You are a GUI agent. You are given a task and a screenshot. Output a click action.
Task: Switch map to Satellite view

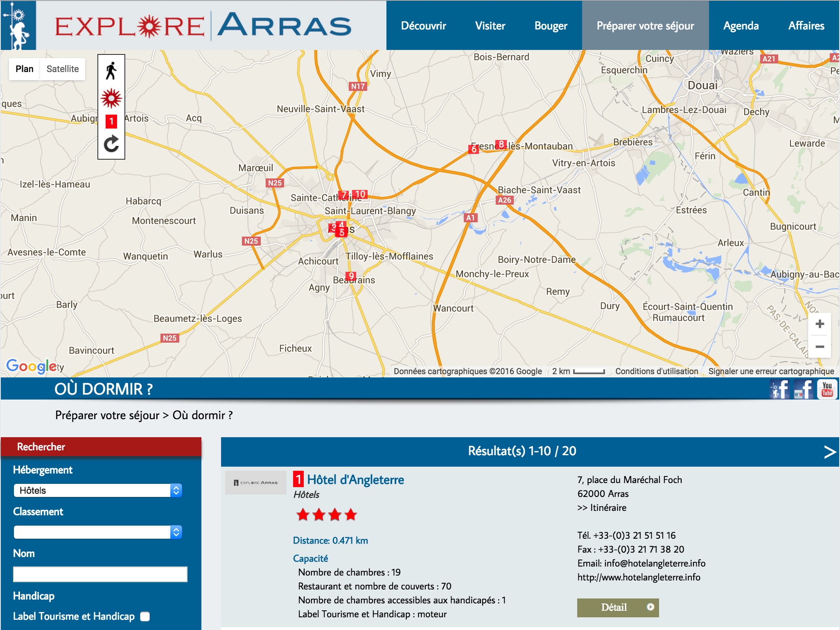63,69
